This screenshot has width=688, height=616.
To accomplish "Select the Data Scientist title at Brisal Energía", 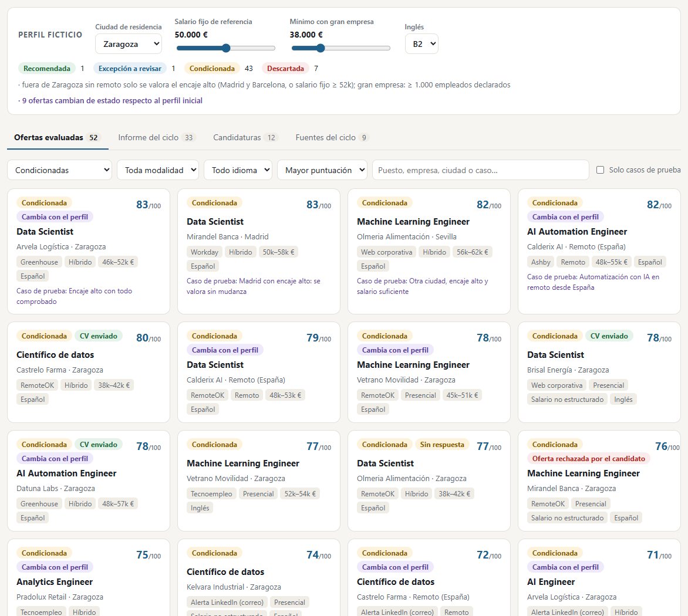I will click(x=555, y=355).
